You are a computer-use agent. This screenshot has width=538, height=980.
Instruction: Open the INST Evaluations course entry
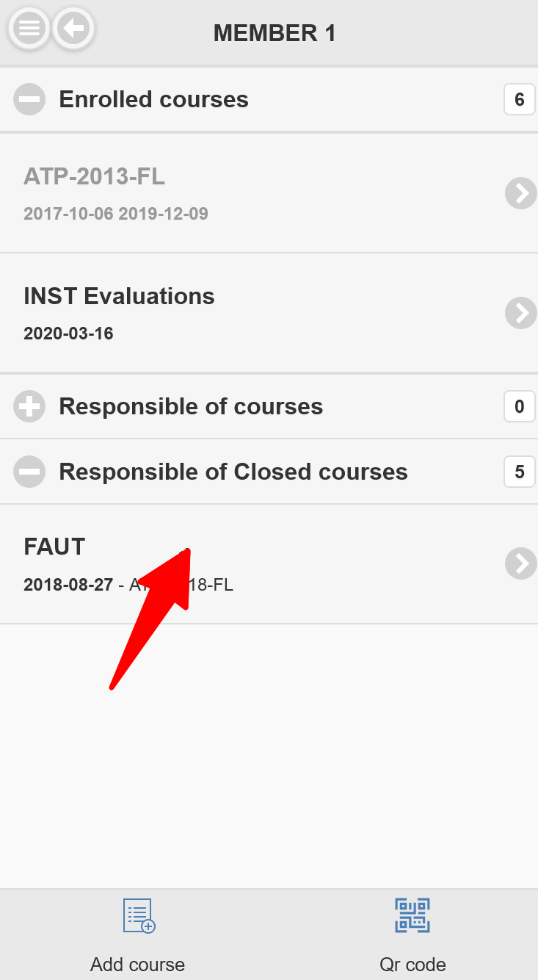(x=119, y=296)
